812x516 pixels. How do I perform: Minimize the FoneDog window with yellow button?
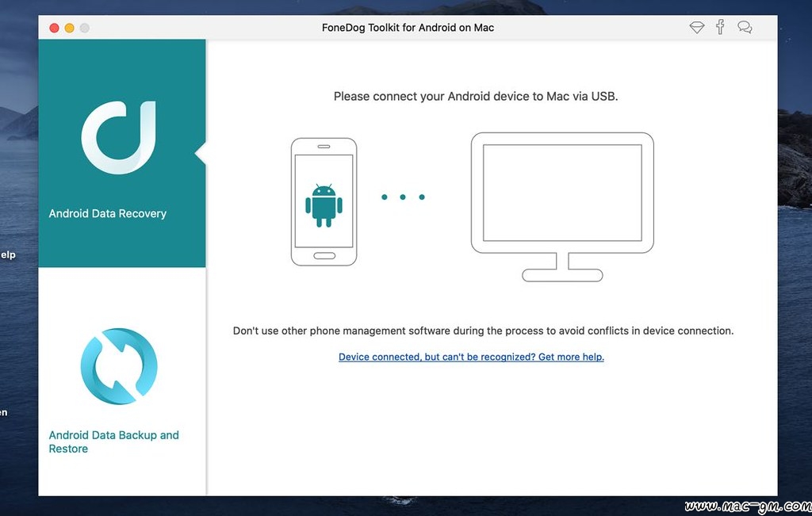(70, 28)
